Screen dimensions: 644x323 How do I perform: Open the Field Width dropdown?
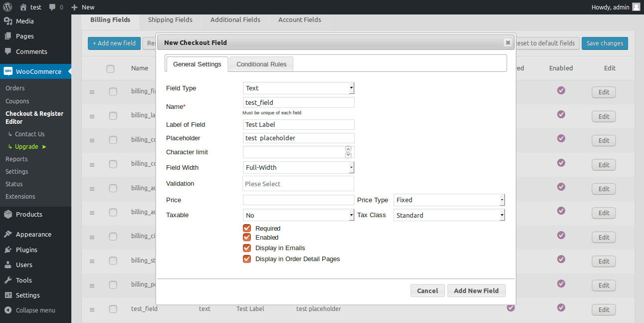tap(298, 167)
